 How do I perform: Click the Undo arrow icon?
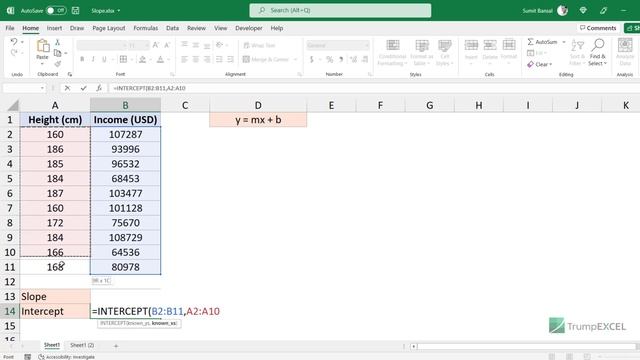tap(14, 42)
